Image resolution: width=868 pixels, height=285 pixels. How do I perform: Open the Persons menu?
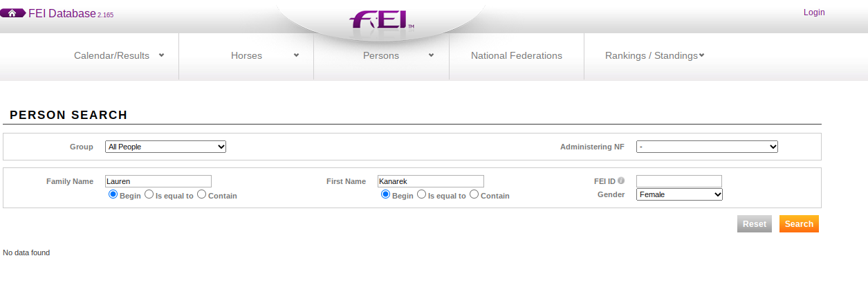click(381, 55)
